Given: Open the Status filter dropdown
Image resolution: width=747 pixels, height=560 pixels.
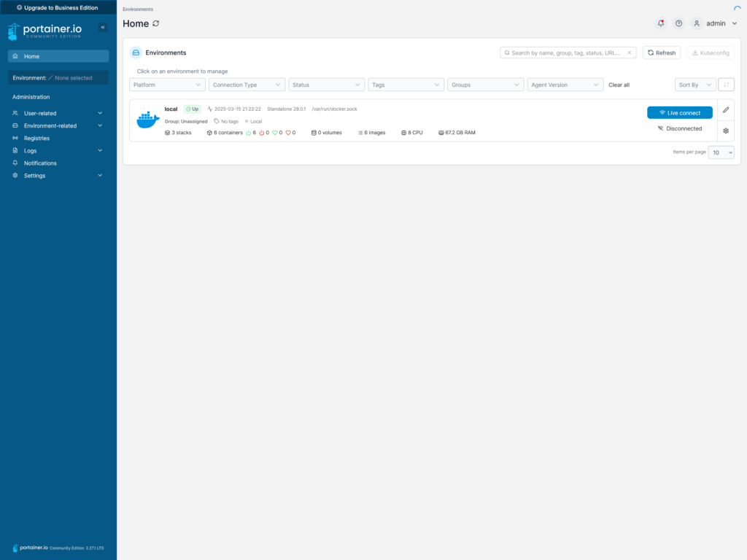Looking at the screenshot, I should (x=326, y=85).
